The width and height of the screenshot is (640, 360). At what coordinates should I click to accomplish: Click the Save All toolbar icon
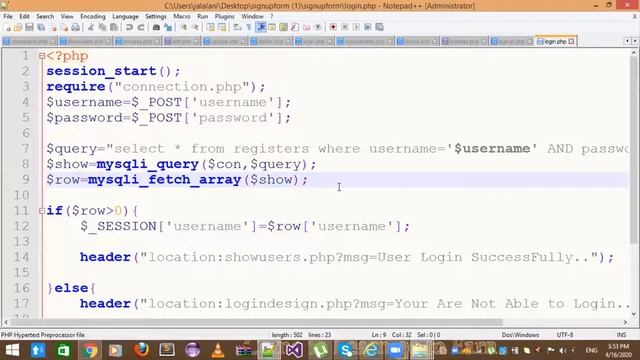(41, 27)
